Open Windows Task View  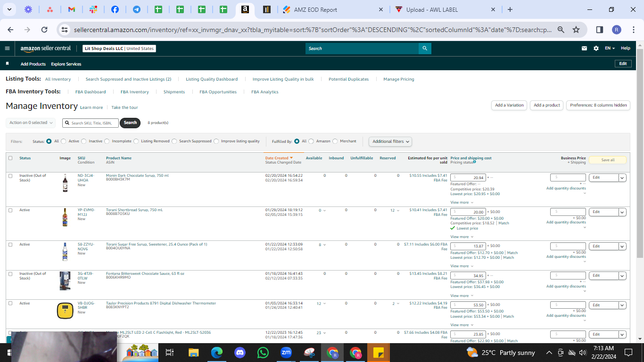170,353
